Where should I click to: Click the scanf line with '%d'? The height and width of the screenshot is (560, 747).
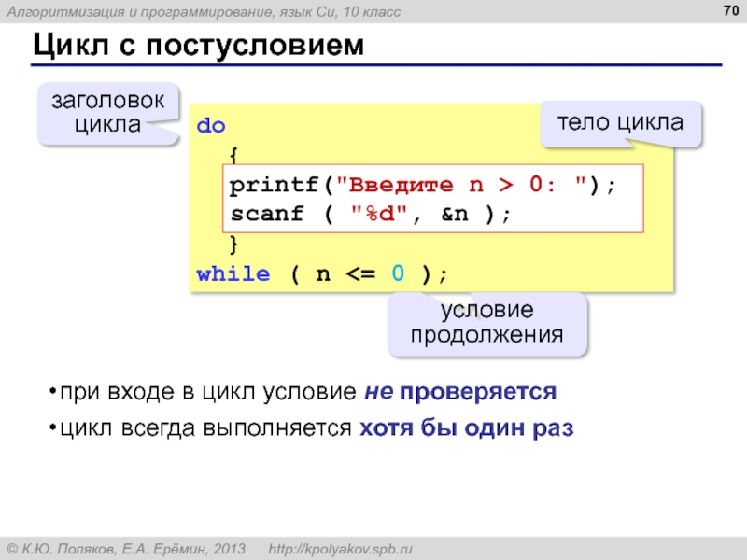pyautogui.click(x=370, y=215)
